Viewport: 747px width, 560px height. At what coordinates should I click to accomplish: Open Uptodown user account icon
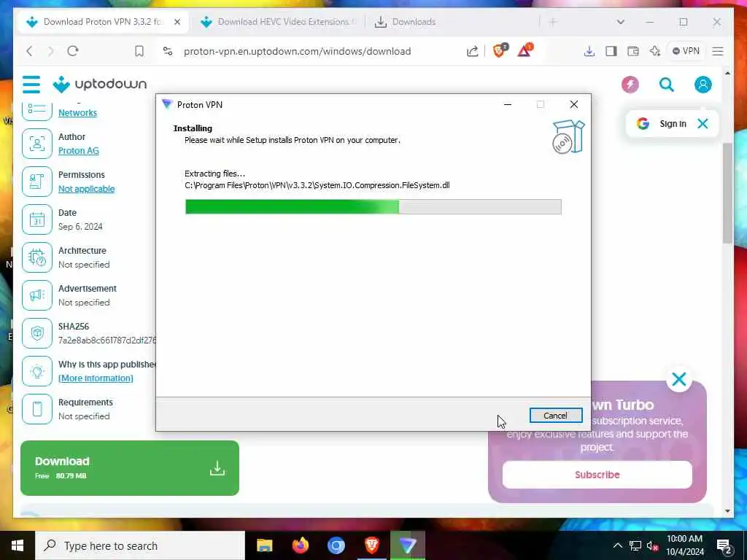click(x=703, y=85)
